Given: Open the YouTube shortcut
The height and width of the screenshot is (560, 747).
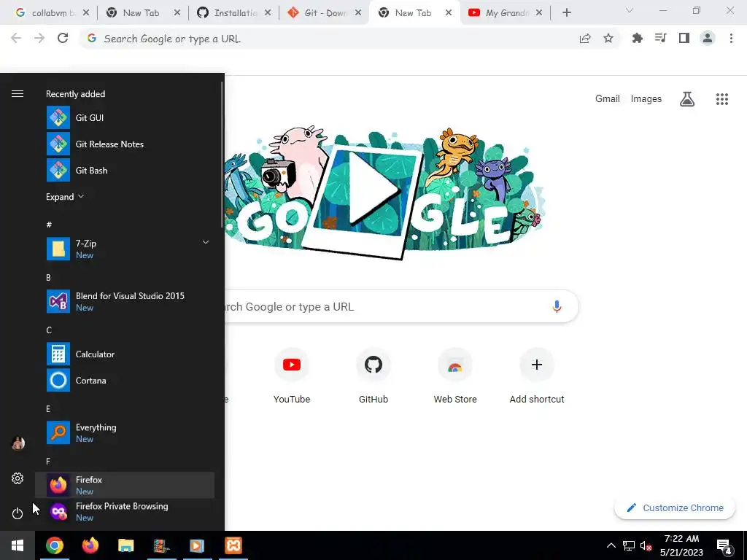Looking at the screenshot, I should tap(292, 376).
